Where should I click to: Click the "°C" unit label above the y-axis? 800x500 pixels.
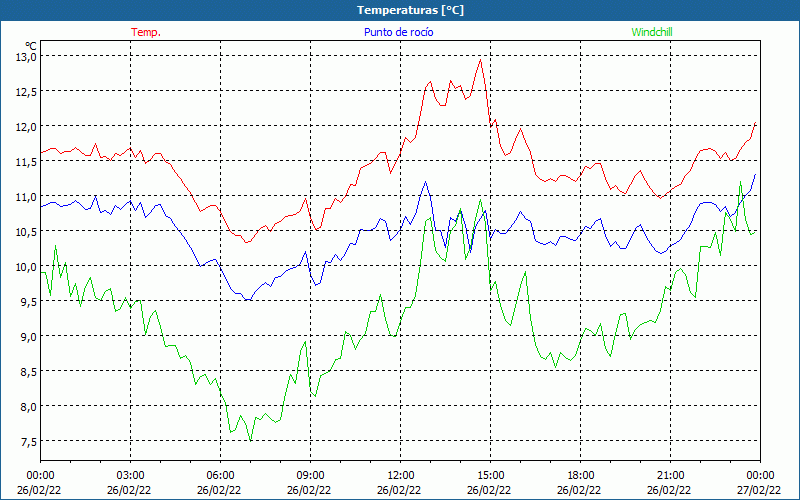coord(31,45)
